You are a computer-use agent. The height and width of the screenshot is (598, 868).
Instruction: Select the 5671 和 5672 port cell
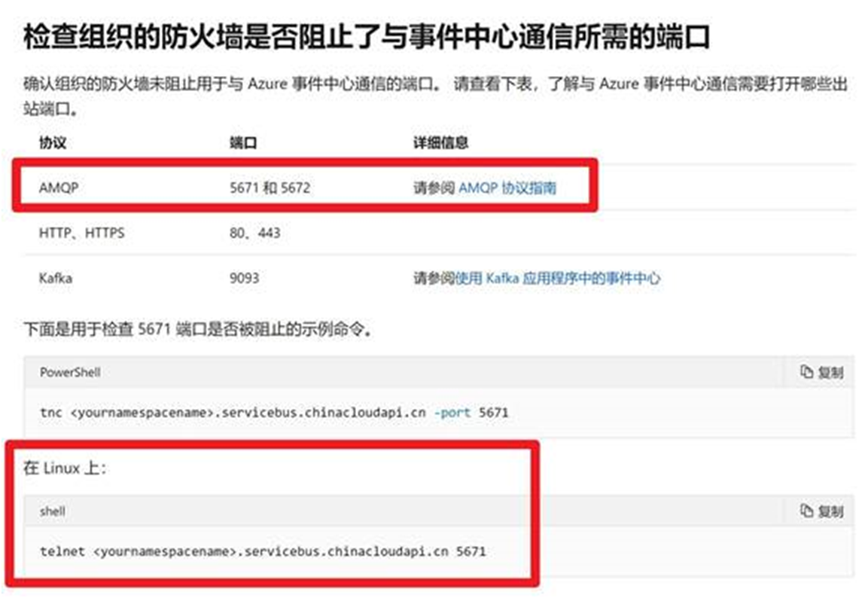click(269, 188)
